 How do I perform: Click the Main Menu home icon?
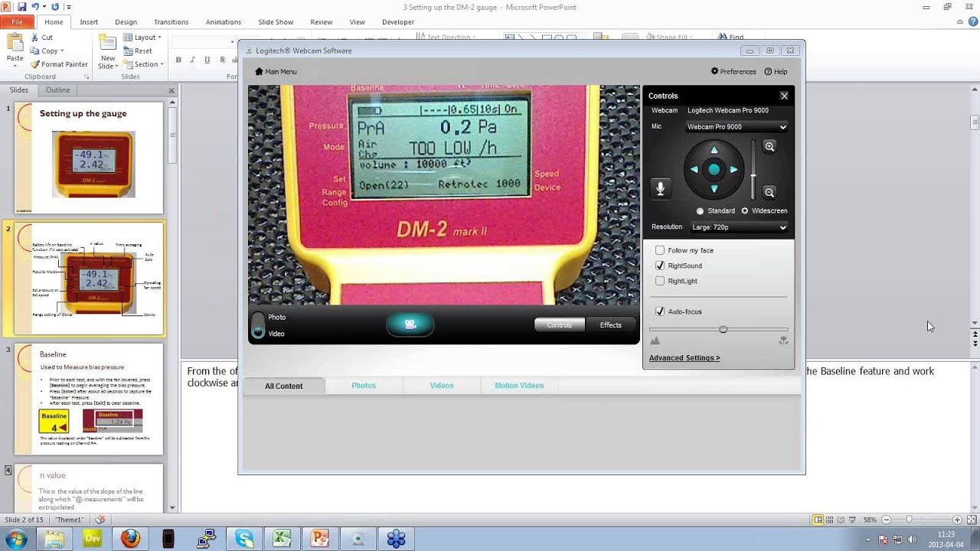[x=259, y=72]
